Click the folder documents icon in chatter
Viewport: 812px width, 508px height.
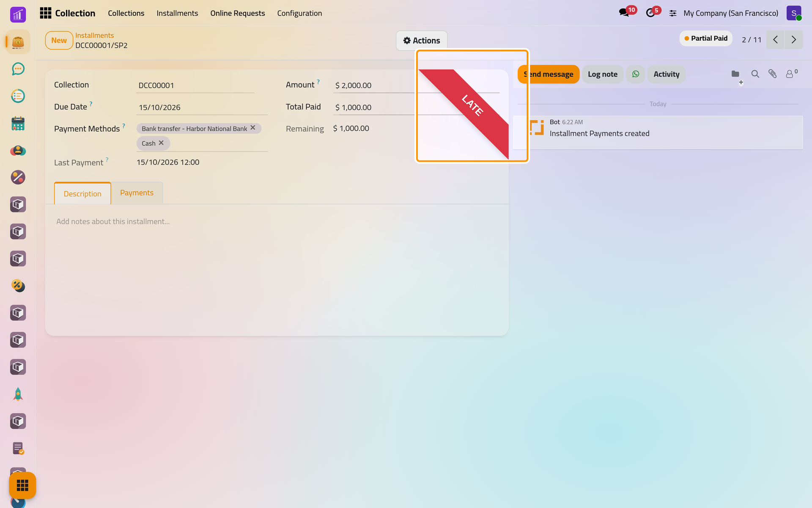pos(735,74)
